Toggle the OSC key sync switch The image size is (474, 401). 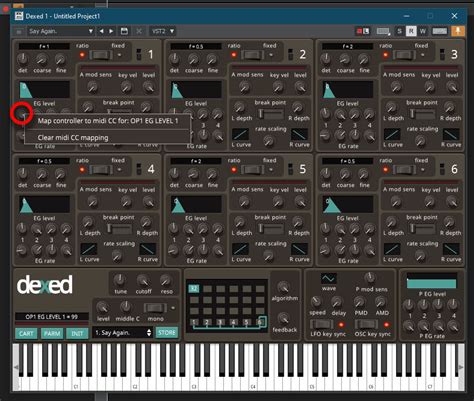pos(366,324)
